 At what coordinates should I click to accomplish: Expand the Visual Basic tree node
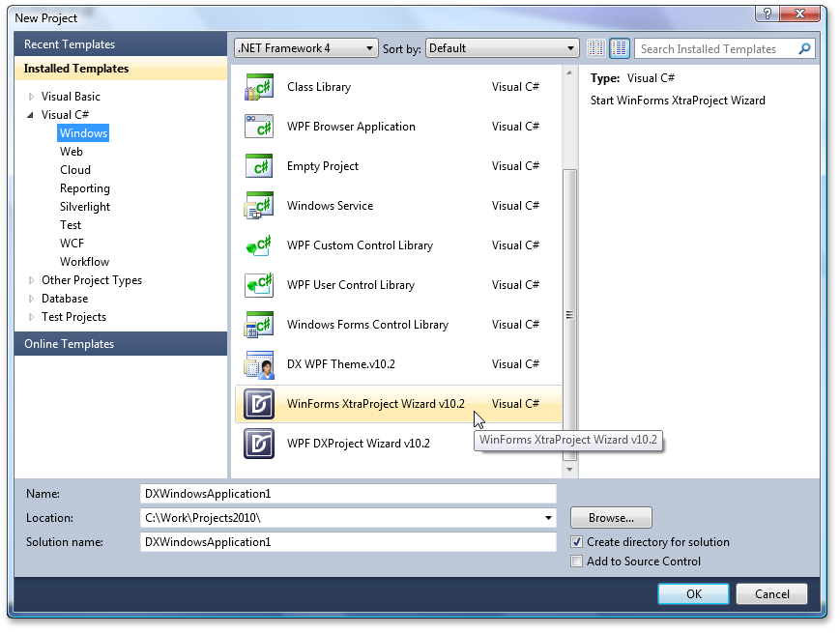pos(31,97)
